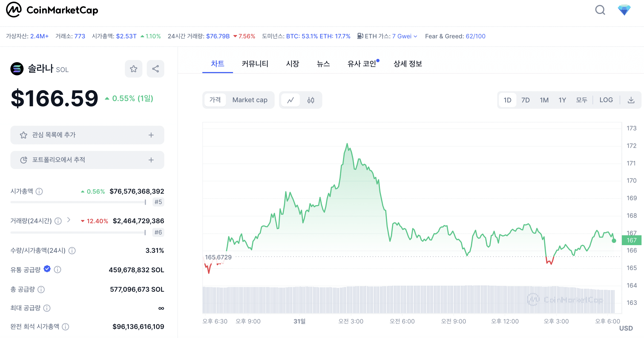Switch to candlestick chart icon
This screenshot has width=644, height=338.
[x=311, y=100]
